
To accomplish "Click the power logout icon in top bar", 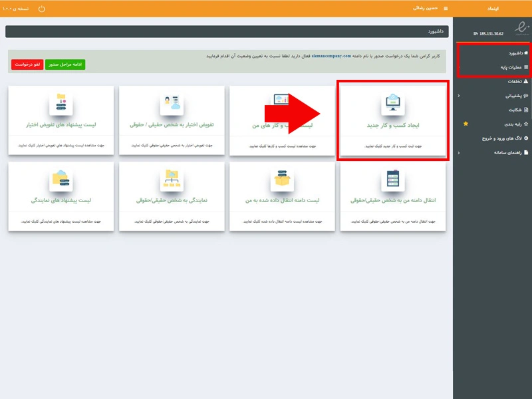I will (x=41, y=9).
